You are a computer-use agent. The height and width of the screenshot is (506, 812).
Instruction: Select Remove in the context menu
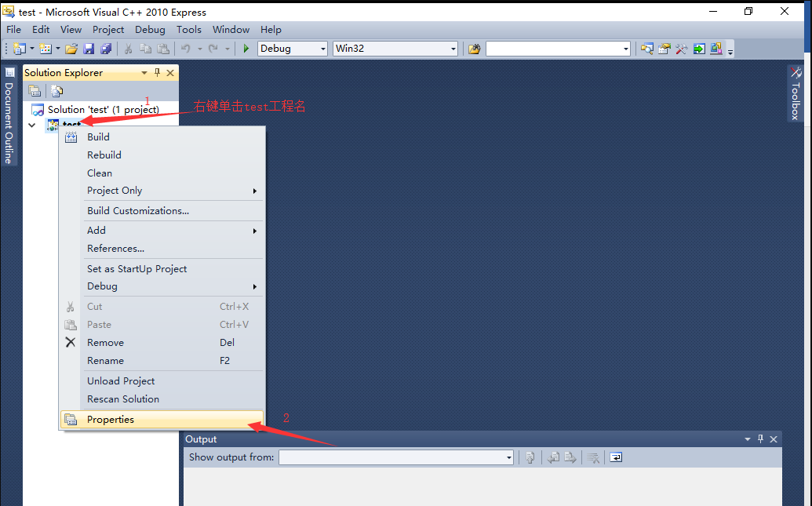[x=162, y=342]
